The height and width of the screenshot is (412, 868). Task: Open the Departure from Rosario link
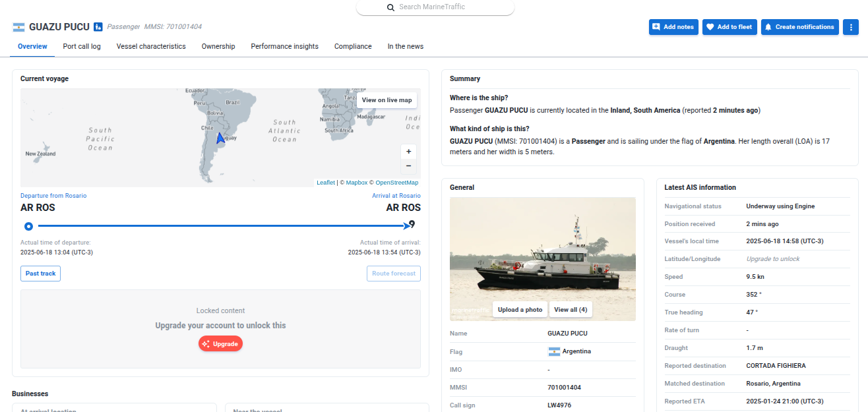(x=53, y=196)
